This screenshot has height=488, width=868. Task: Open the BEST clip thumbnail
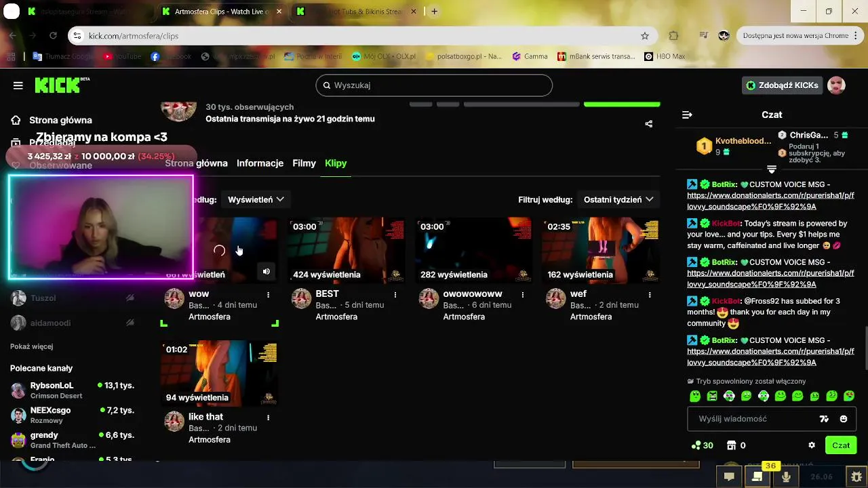click(x=347, y=250)
